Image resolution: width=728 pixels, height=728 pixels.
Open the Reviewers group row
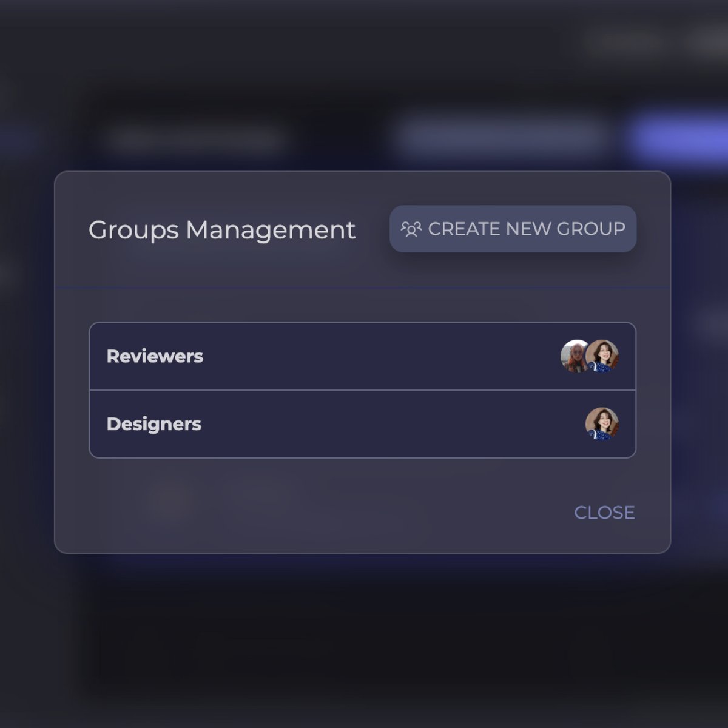point(362,356)
